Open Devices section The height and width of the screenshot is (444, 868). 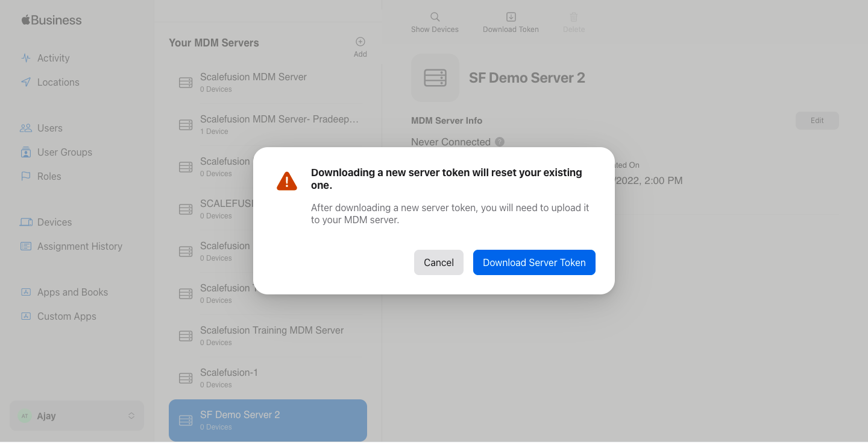pos(54,222)
